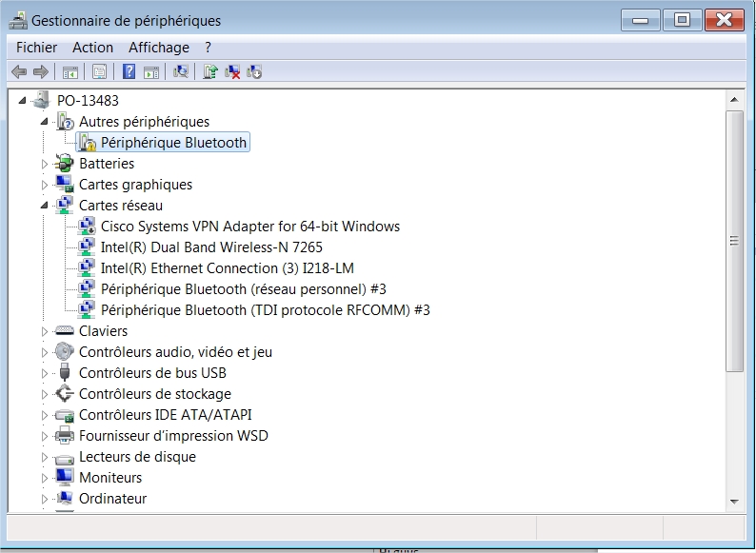Click the Back arrow toolbar icon
The image size is (756, 553).
pos(19,72)
